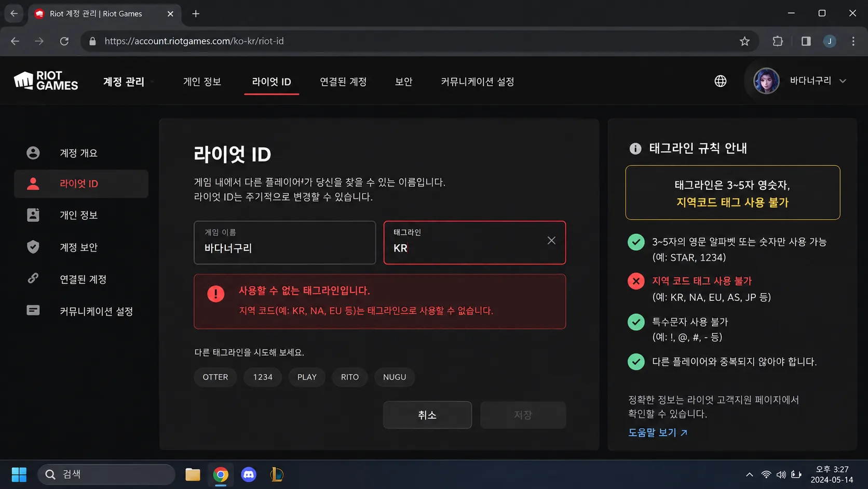Choose the 1234 tagline suggestion
This screenshot has height=489, width=868.
(x=263, y=377)
